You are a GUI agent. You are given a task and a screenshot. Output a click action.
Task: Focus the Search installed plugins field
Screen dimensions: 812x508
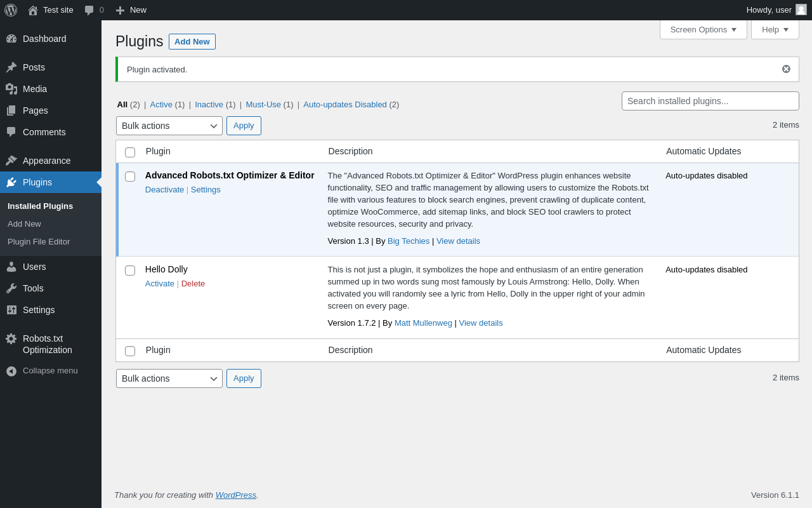click(x=710, y=101)
